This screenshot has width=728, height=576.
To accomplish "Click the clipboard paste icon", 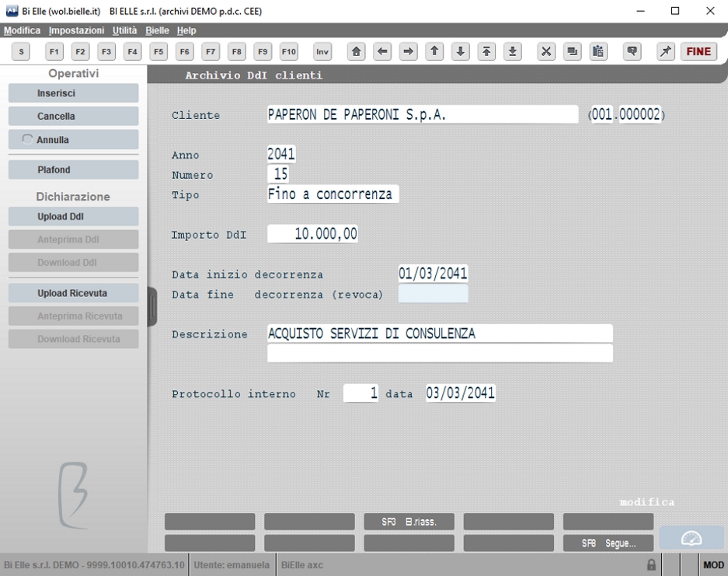I will click(x=598, y=51).
